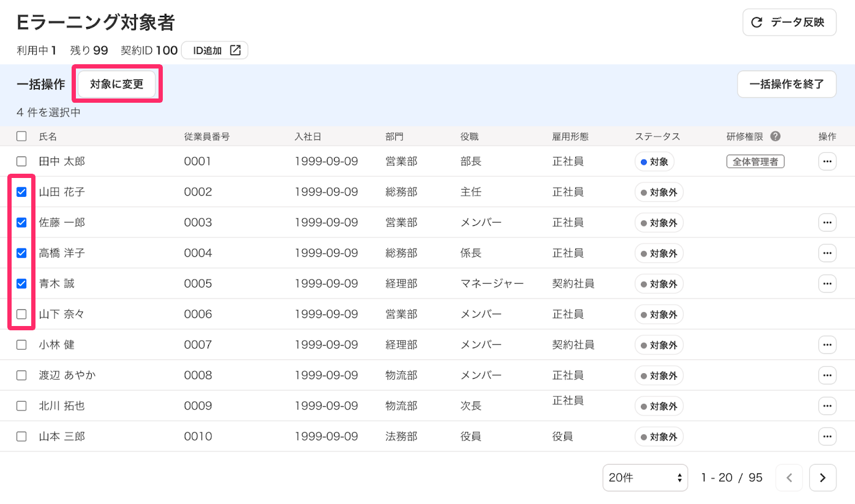This screenshot has height=504, width=855.
Task: Click the 雇用形態 column header
Action: 570,136
